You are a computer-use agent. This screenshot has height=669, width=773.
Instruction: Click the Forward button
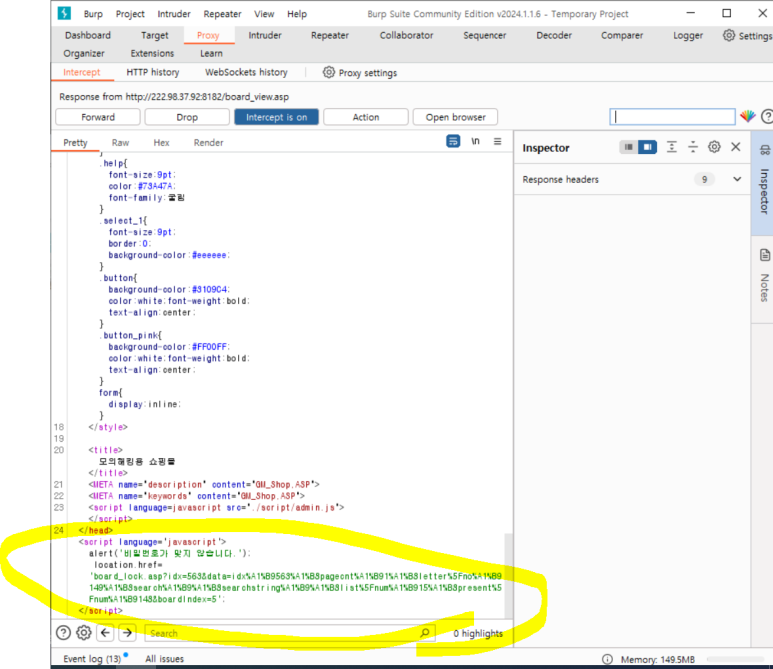pos(98,117)
